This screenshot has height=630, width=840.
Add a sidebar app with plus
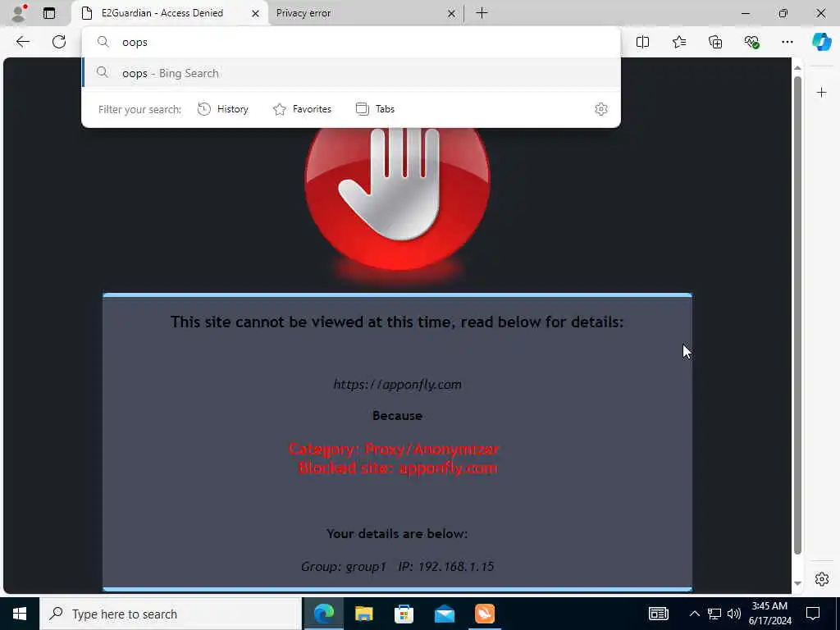(821, 93)
